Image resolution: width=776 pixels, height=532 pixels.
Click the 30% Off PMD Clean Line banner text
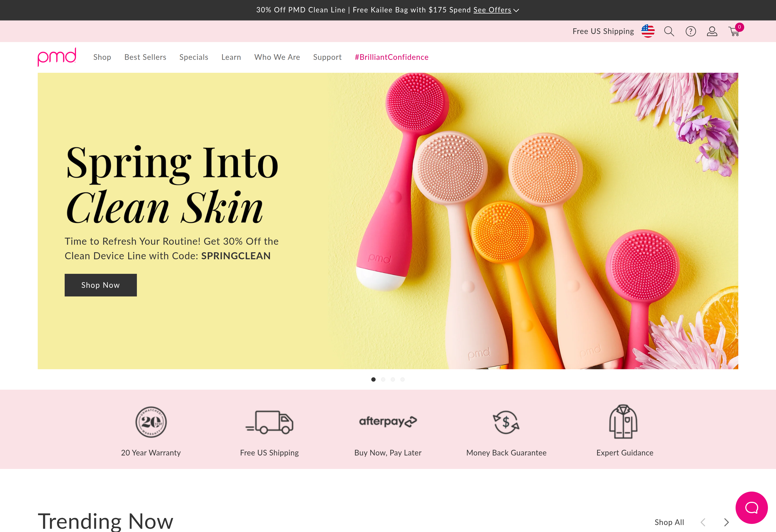pyautogui.click(x=300, y=10)
